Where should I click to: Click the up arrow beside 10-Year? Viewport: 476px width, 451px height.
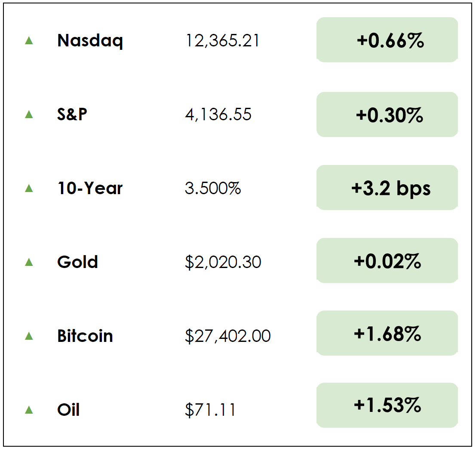point(29,188)
